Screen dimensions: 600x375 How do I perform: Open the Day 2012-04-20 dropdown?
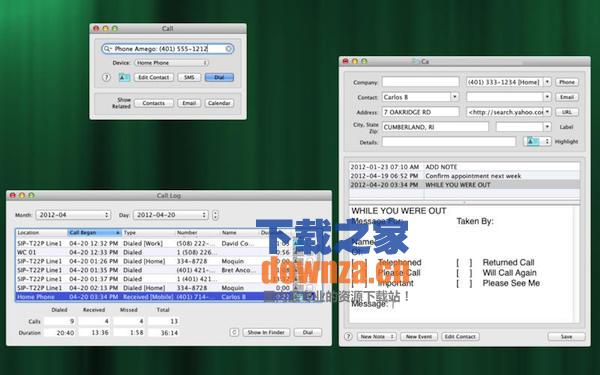171,215
